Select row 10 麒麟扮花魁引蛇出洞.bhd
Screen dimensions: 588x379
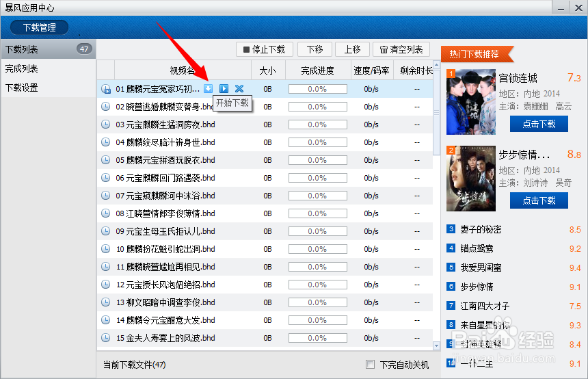tap(265, 249)
